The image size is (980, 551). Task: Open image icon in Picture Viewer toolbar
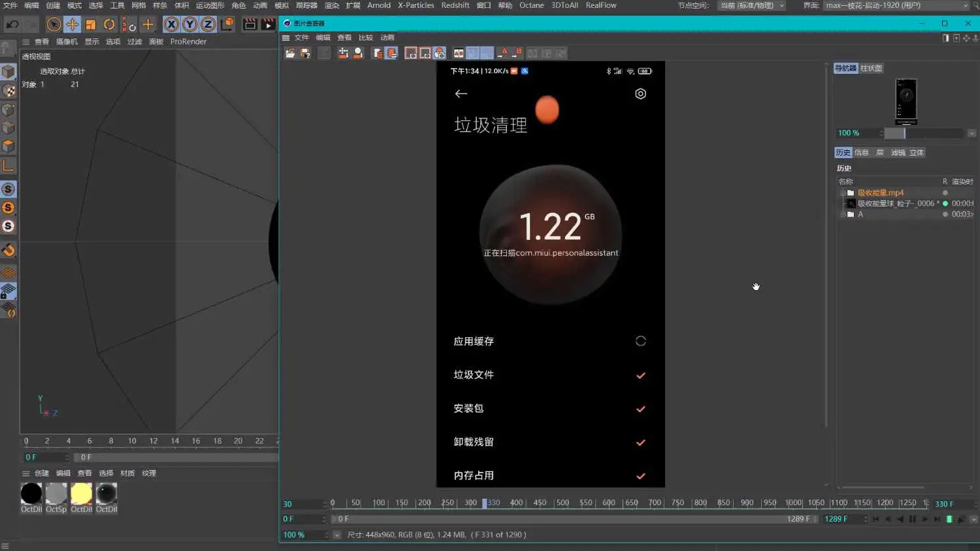290,53
